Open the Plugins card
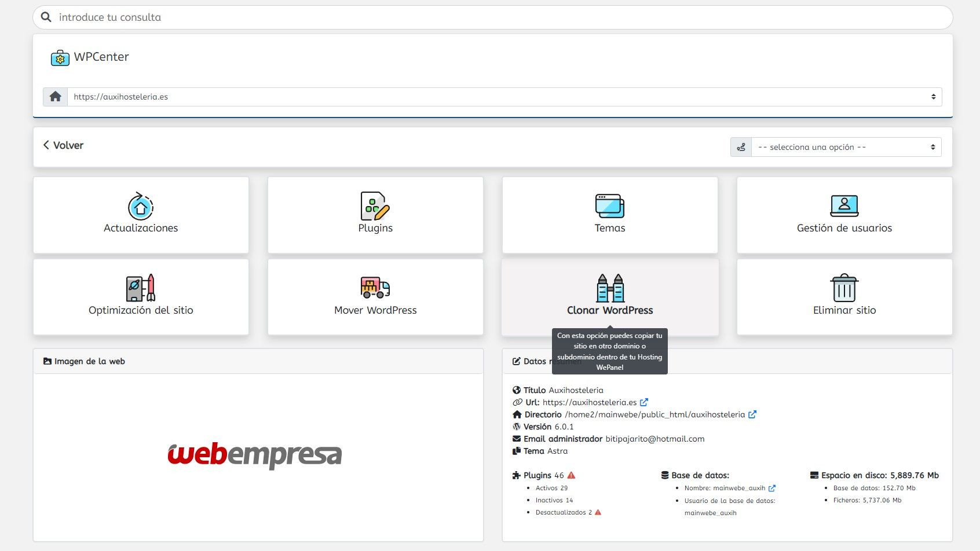The width and height of the screenshot is (980, 551). tap(375, 215)
